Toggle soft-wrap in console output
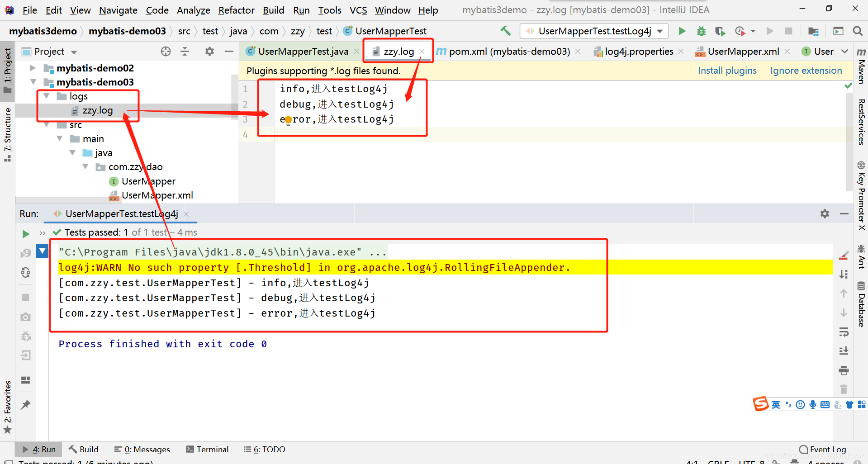Screen dimensions: 868x464 [x=844, y=332]
